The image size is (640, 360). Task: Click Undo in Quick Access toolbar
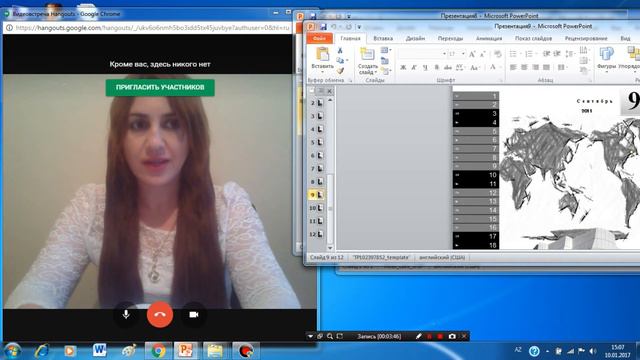333,27
